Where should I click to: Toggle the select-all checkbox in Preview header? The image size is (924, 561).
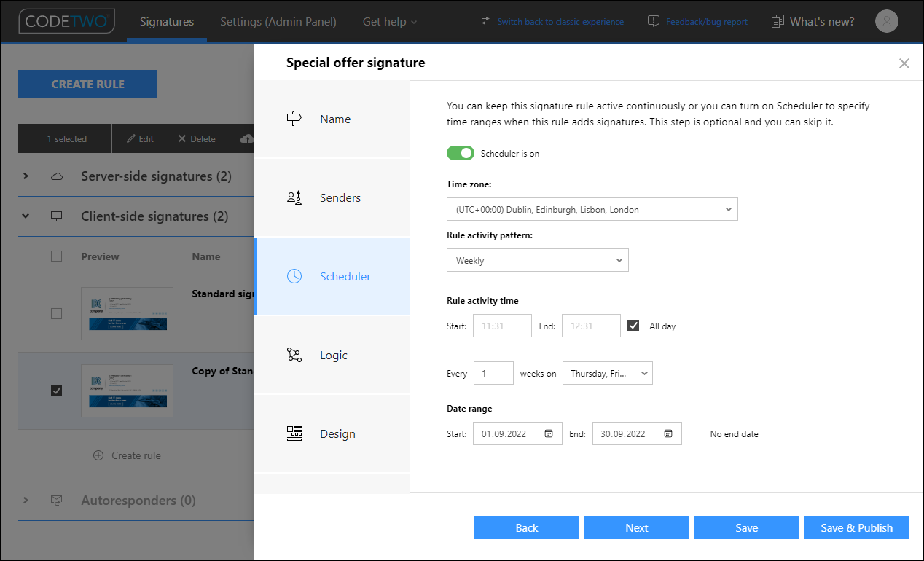click(57, 256)
